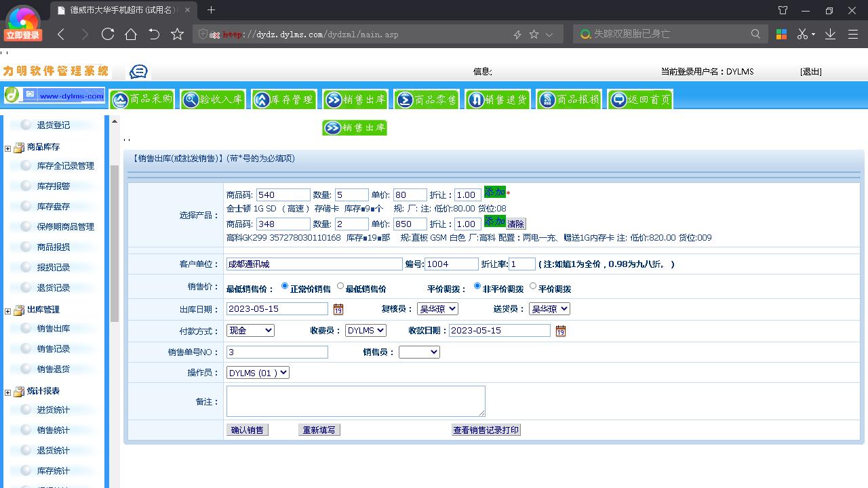
Task: Click 清除 next to product 348
Action: [515, 224]
